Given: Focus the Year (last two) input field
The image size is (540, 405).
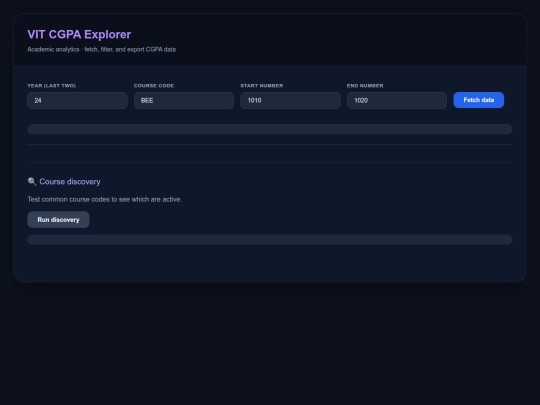Looking at the screenshot, I should tap(77, 100).
